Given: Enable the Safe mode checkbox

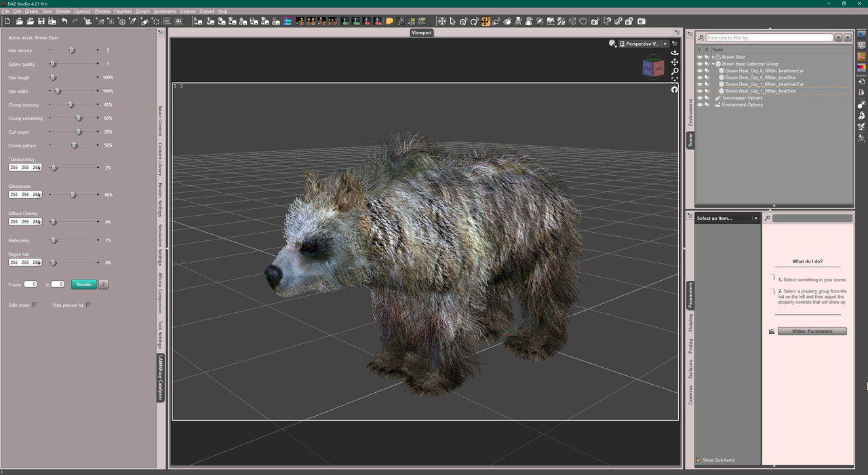Looking at the screenshot, I should tap(35, 305).
